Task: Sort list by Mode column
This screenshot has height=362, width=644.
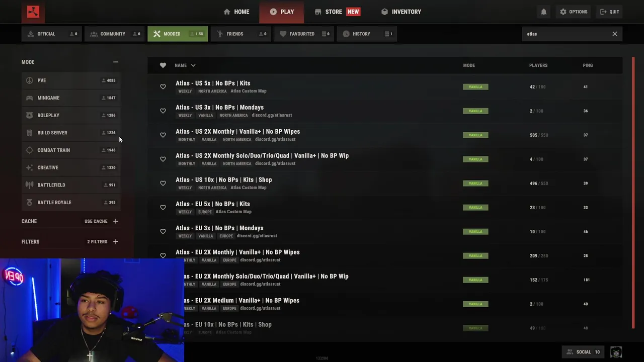Action: pyautogui.click(x=469, y=65)
